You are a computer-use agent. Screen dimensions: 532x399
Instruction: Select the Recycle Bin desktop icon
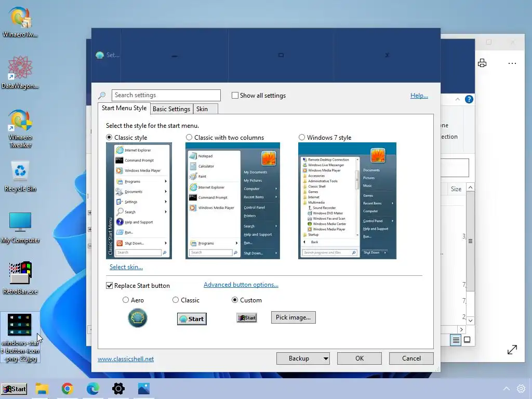(20, 177)
